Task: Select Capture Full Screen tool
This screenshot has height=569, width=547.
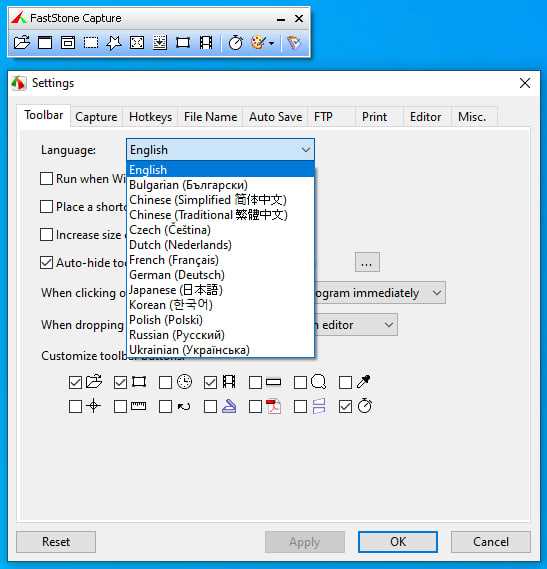Action: click(137, 43)
